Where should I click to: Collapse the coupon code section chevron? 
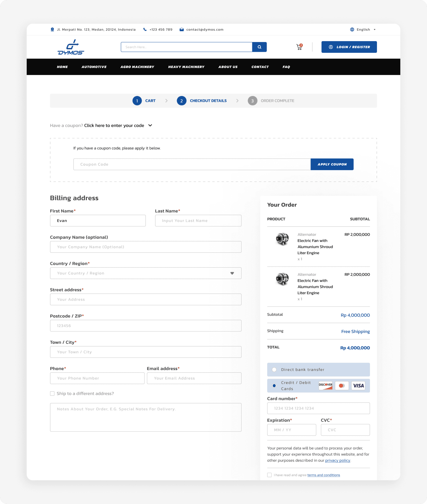[150, 125]
